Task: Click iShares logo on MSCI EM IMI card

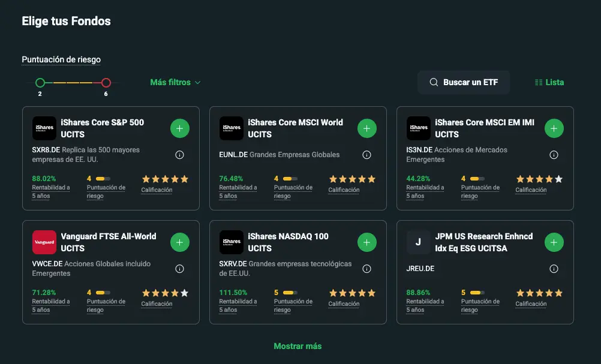Action: [419, 128]
